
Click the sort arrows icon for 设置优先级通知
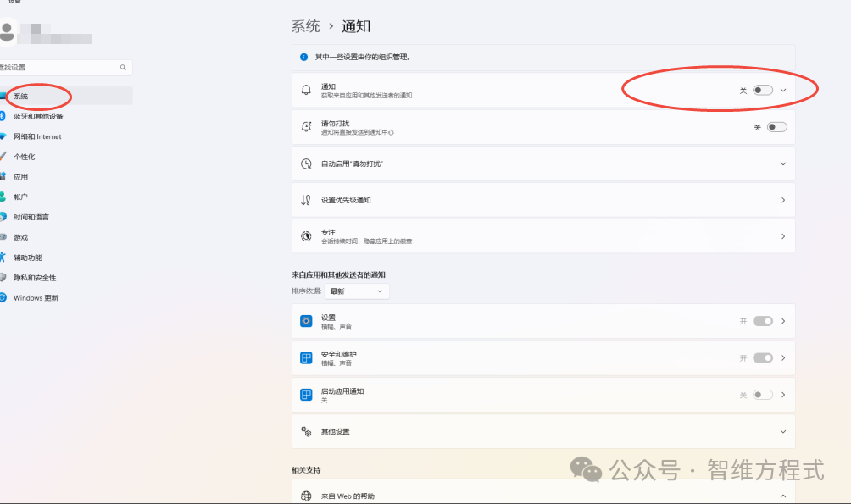click(306, 200)
